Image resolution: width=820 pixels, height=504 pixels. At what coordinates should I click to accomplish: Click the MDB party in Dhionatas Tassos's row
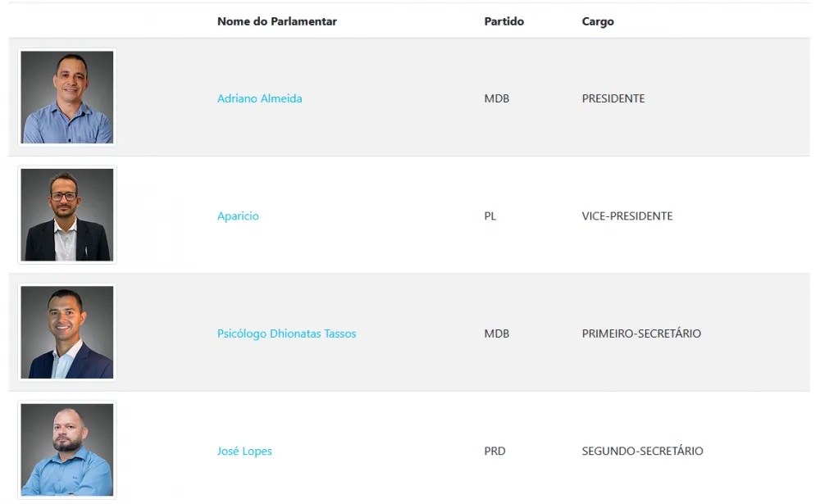[x=496, y=334]
